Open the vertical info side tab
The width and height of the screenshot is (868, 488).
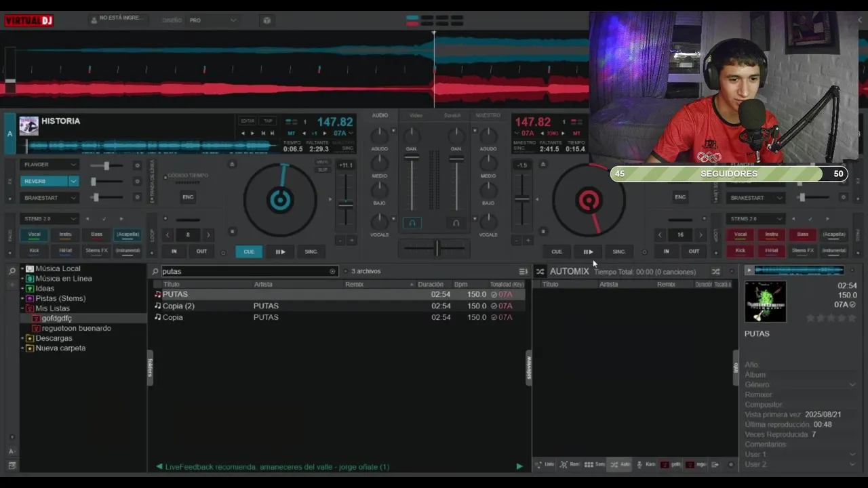736,368
